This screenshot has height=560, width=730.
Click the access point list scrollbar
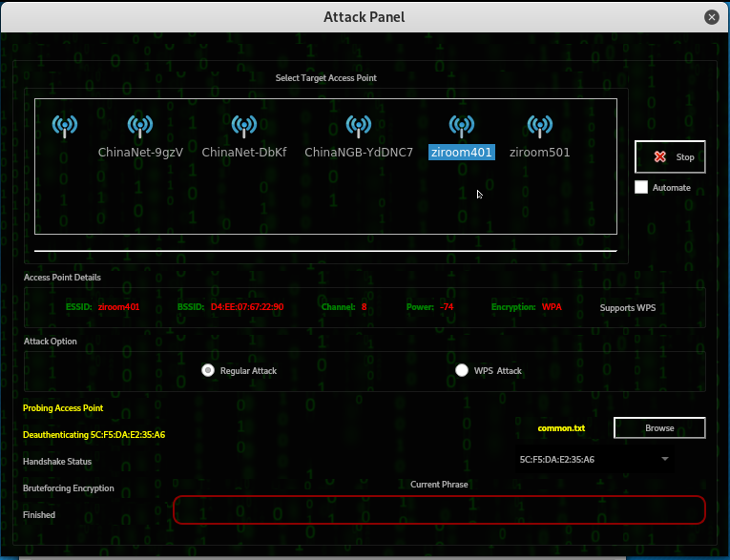pos(325,251)
